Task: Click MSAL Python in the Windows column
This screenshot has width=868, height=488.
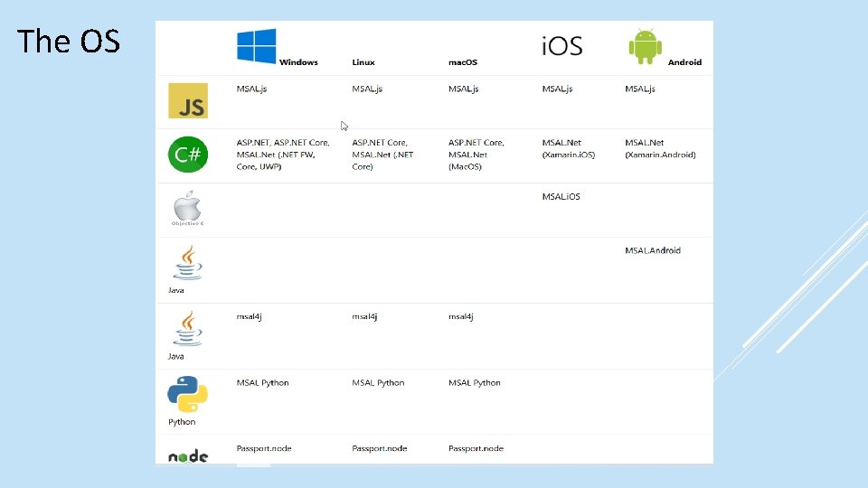Action: (x=262, y=383)
